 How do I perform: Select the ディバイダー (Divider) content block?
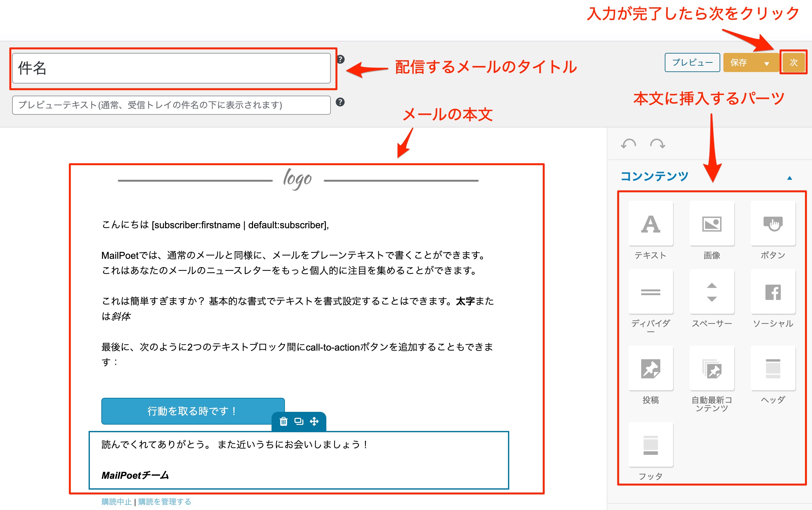[x=650, y=292]
